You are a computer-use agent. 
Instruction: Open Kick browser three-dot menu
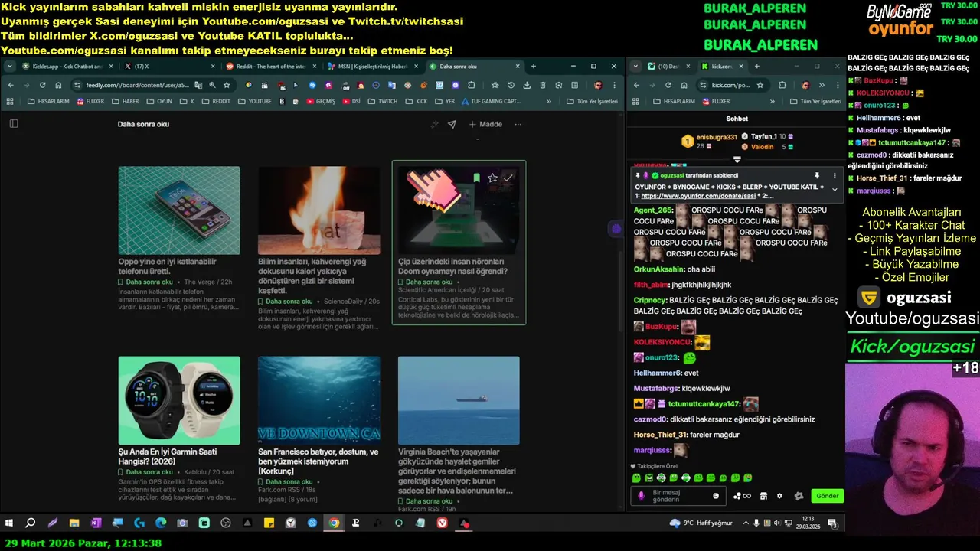click(x=837, y=85)
